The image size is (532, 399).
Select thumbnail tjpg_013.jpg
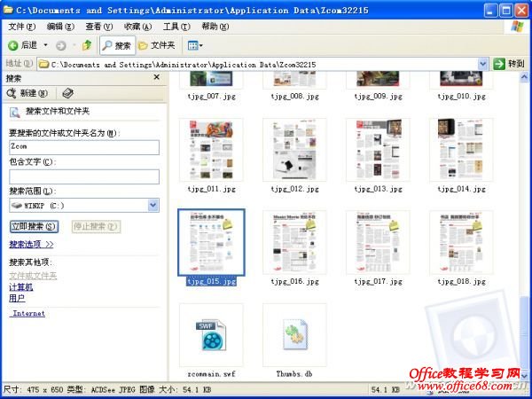click(378, 150)
